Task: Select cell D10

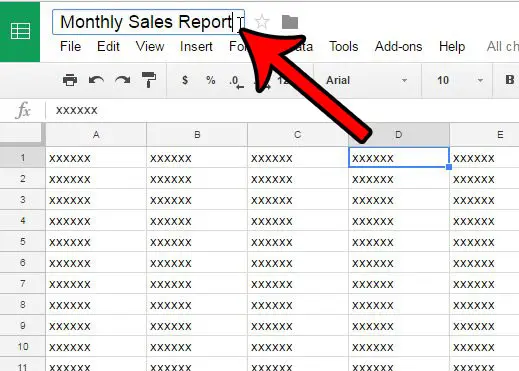Action: (399, 346)
